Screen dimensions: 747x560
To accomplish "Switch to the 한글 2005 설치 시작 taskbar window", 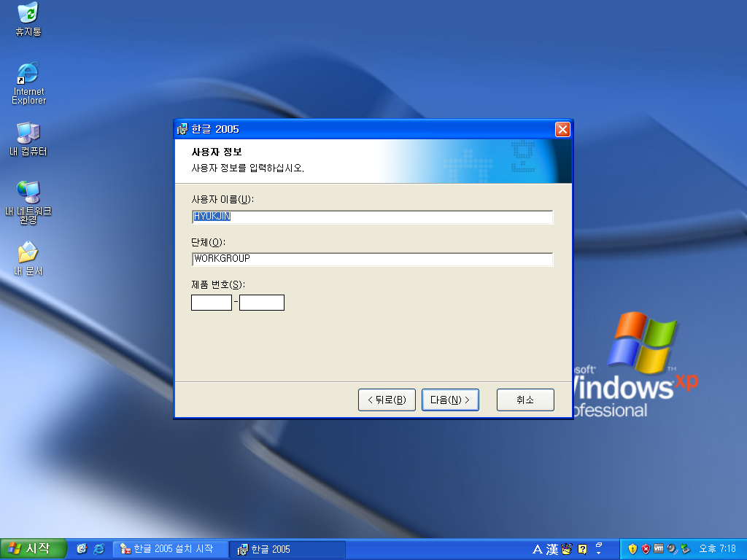I will click(x=171, y=549).
